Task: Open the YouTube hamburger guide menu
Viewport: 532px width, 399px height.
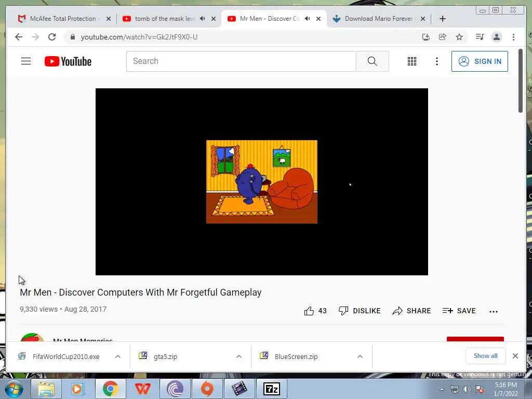Action: pos(26,61)
